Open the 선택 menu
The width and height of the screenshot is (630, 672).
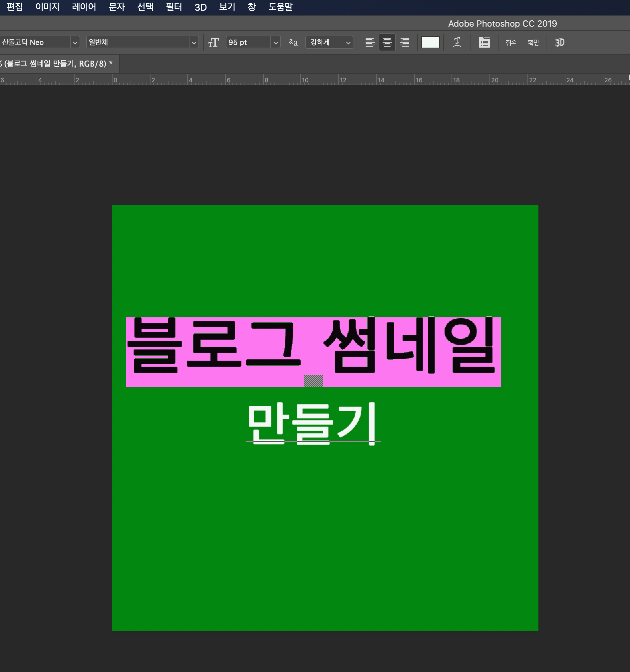coord(145,7)
